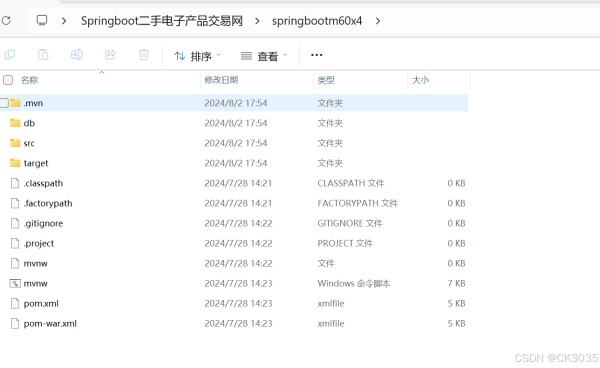Click the file name .factorypath
600x368 pixels.
coord(48,204)
